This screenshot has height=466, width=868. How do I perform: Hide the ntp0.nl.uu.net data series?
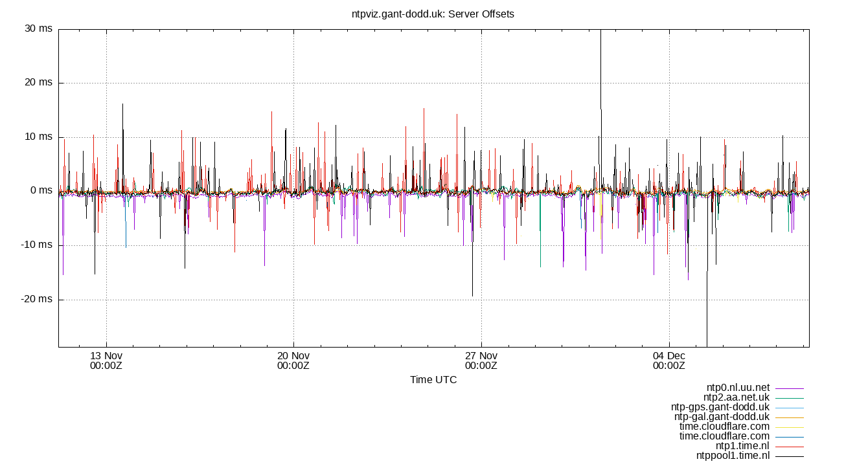tap(738, 389)
